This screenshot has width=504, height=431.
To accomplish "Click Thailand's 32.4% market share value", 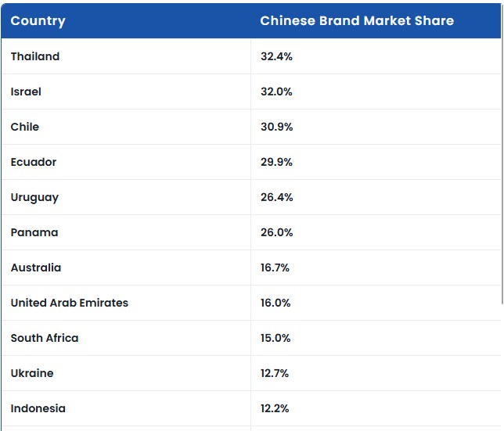I will point(276,56).
